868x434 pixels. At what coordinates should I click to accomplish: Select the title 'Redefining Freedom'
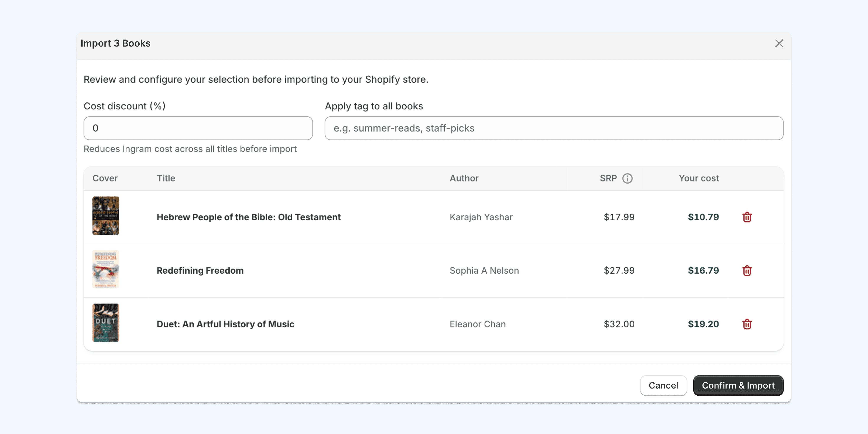coord(200,271)
